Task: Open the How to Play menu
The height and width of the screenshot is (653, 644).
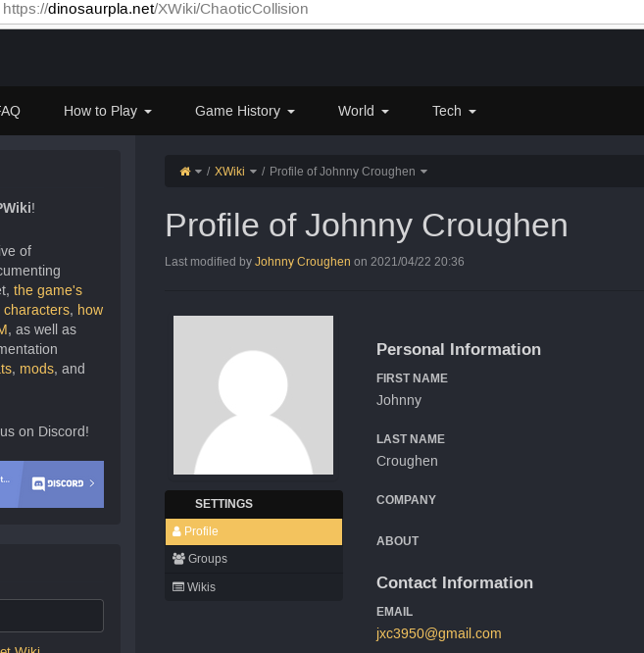Action: [x=108, y=111]
